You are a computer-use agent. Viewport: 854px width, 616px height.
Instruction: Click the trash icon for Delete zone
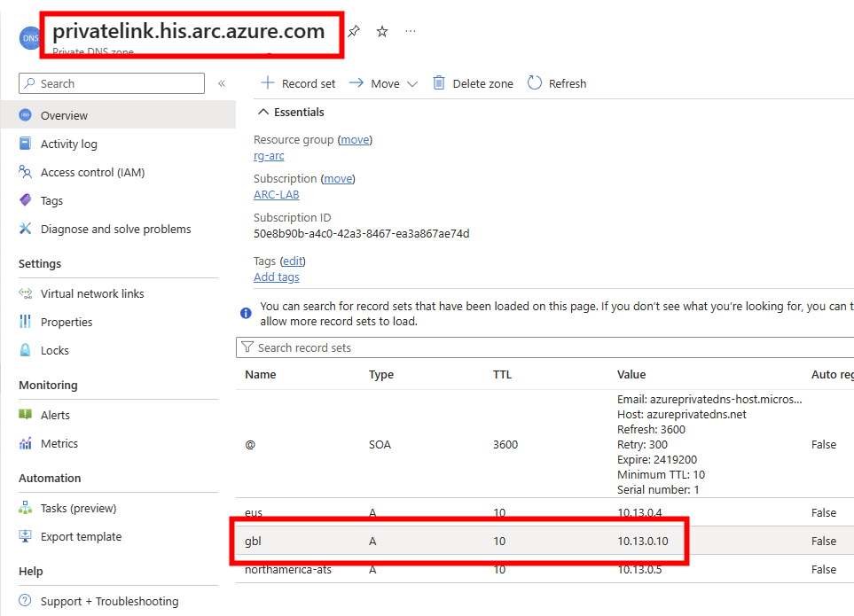click(x=438, y=82)
